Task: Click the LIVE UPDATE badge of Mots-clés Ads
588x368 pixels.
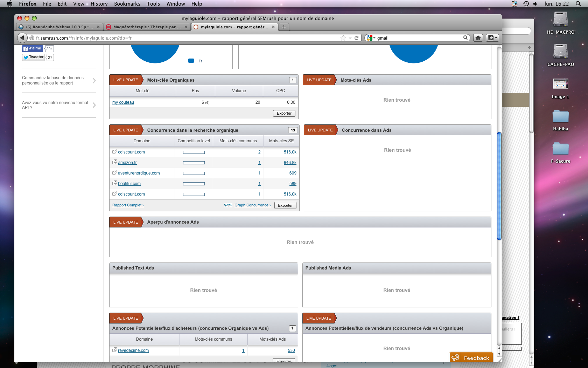Action: click(x=319, y=80)
